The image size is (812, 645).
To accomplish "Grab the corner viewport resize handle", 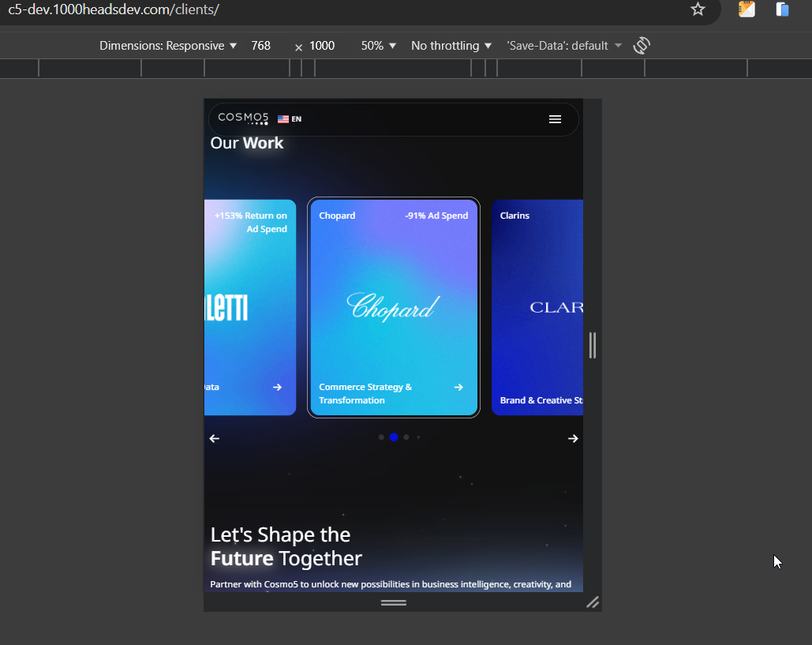I will point(593,602).
